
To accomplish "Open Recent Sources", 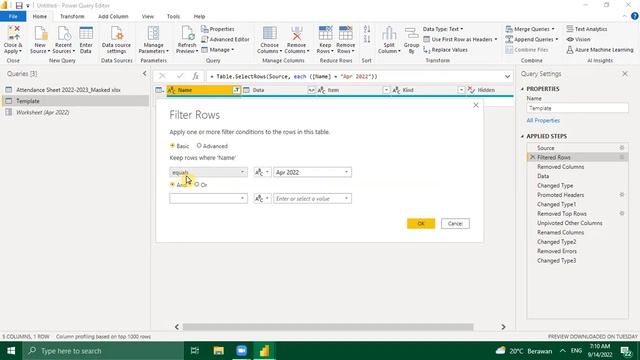I will [63, 39].
